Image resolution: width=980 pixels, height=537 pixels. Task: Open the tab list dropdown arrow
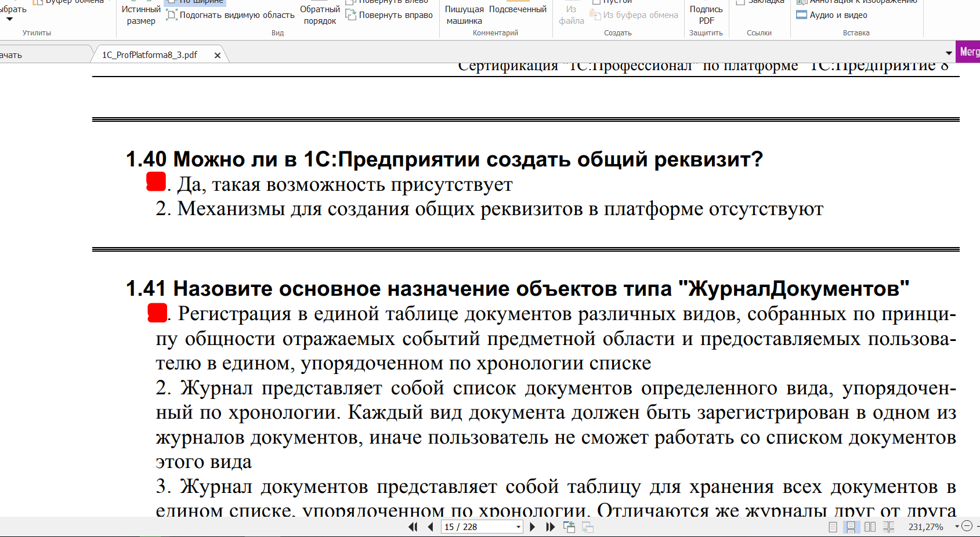(x=949, y=53)
